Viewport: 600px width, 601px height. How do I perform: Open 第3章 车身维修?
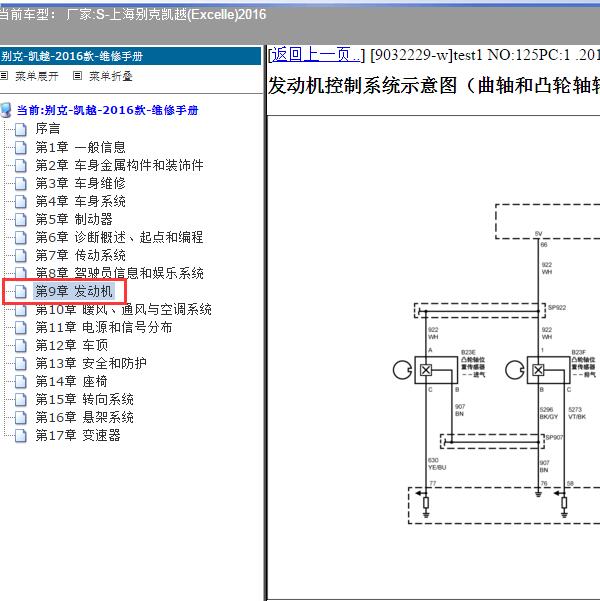pyautogui.click(x=81, y=183)
